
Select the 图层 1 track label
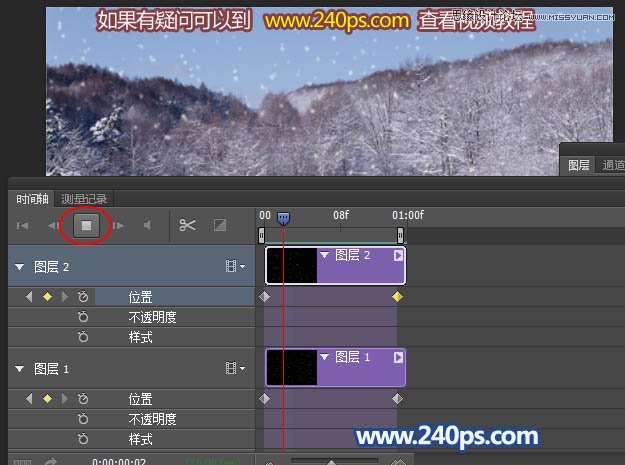tap(51, 369)
